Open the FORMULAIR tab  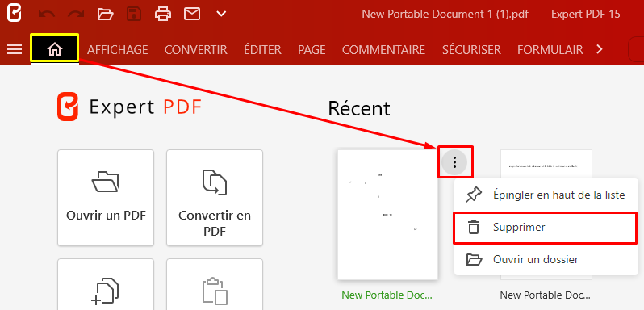pyautogui.click(x=550, y=50)
